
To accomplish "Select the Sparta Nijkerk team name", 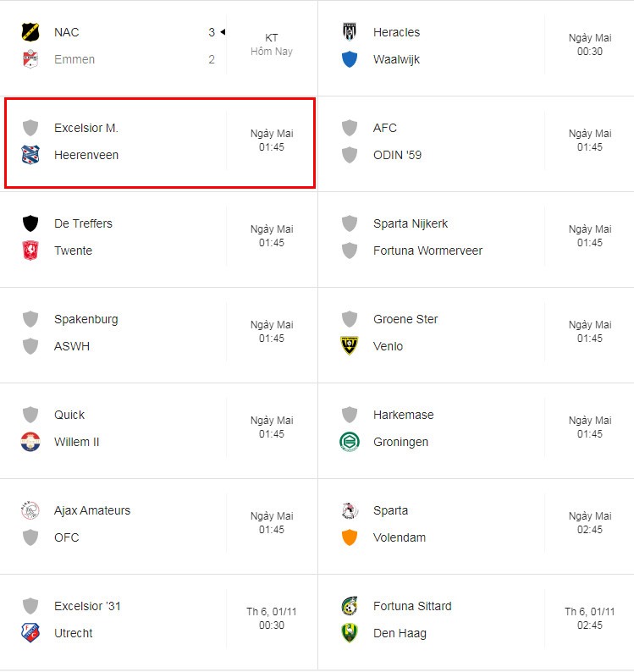I will click(x=411, y=223).
